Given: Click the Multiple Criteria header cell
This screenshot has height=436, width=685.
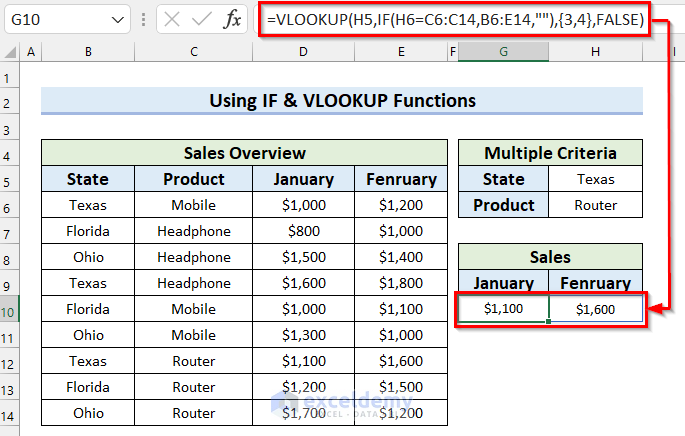Looking at the screenshot, I should click(x=550, y=153).
